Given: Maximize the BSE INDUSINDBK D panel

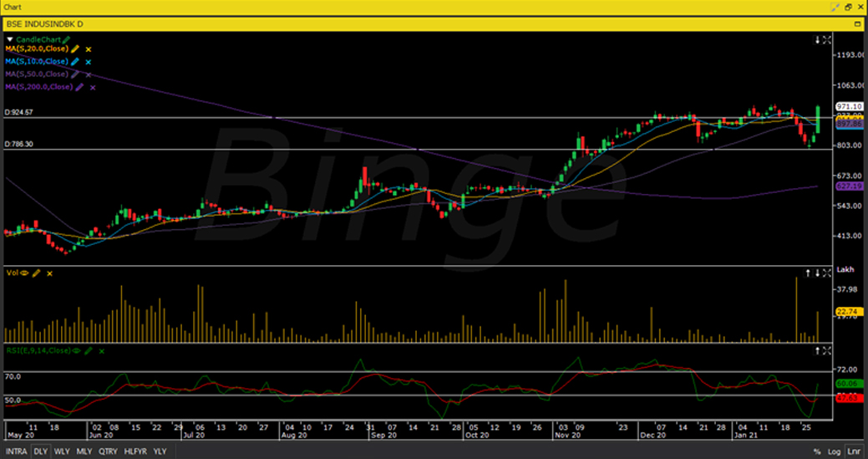Looking at the screenshot, I should point(858,24).
